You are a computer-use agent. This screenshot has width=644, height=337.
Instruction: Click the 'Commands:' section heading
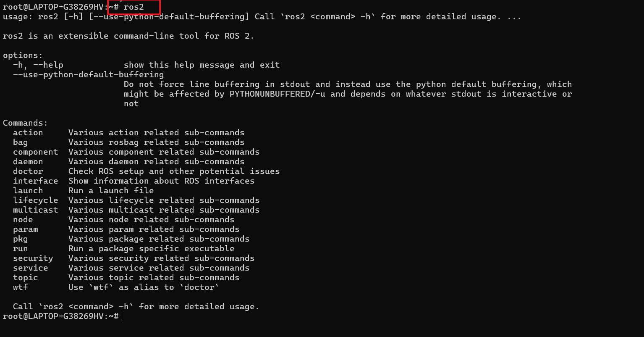tap(25, 123)
